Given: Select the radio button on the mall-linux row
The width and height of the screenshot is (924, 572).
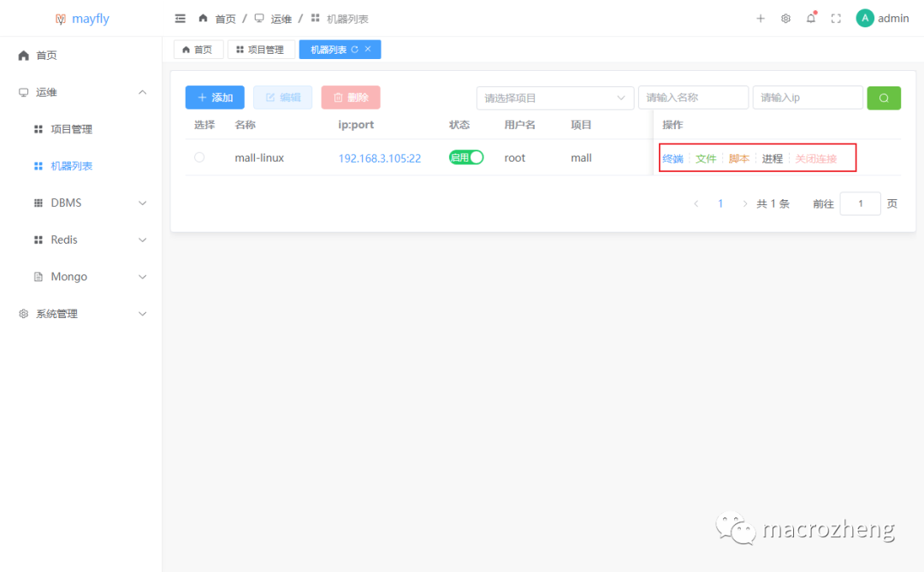Looking at the screenshot, I should pyautogui.click(x=199, y=157).
